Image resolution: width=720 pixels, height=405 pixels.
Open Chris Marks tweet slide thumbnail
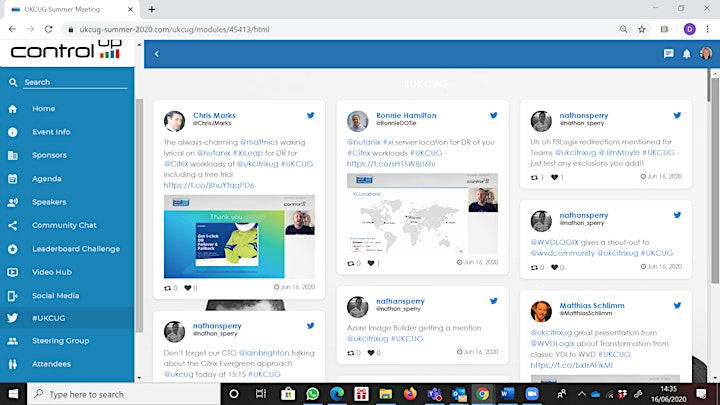pyautogui.click(x=239, y=236)
